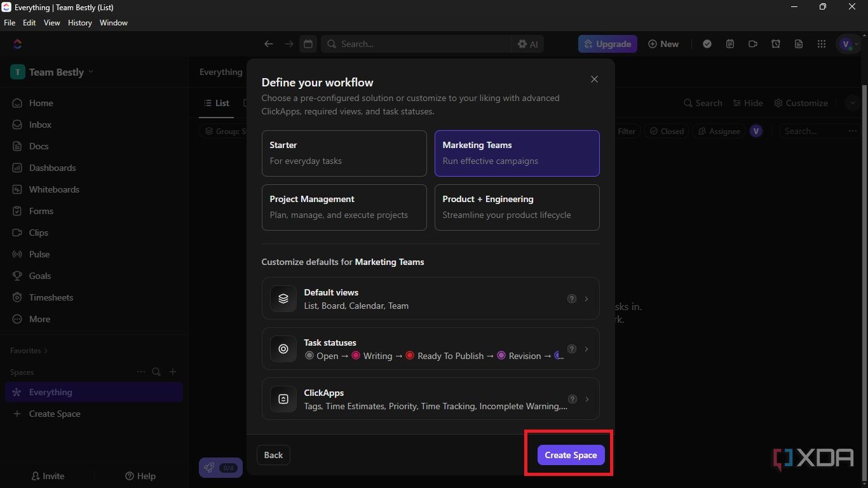Expand the Default views settings row
This screenshot has height=488, width=868.
(431, 299)
